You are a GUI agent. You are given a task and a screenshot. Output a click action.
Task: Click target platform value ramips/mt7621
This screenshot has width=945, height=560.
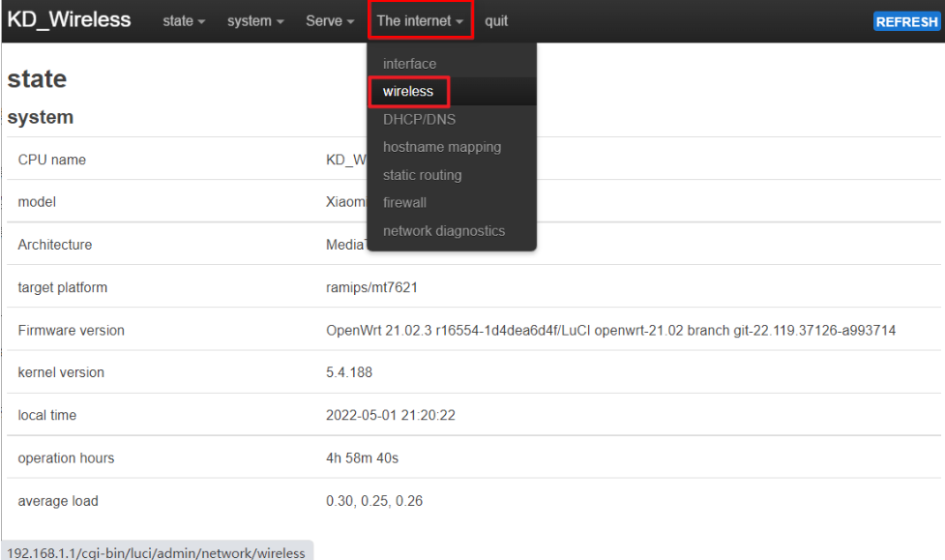[371, 288]
